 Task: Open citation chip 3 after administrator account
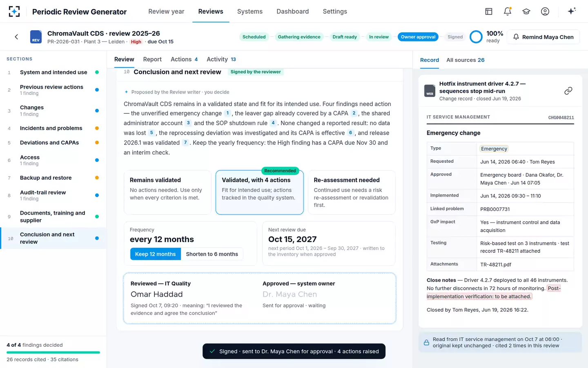tap(188, 123)
